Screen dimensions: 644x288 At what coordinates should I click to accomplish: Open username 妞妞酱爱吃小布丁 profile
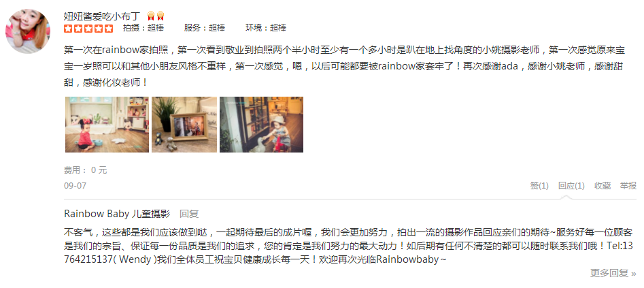102,16
